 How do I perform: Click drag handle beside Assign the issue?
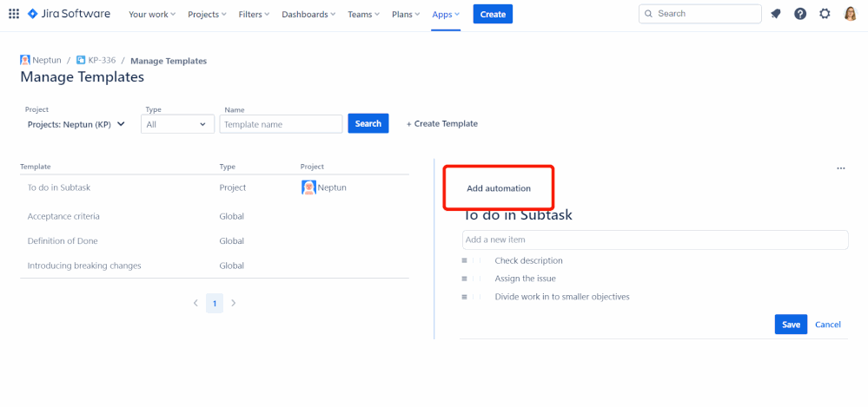click(x=465, y=279)
